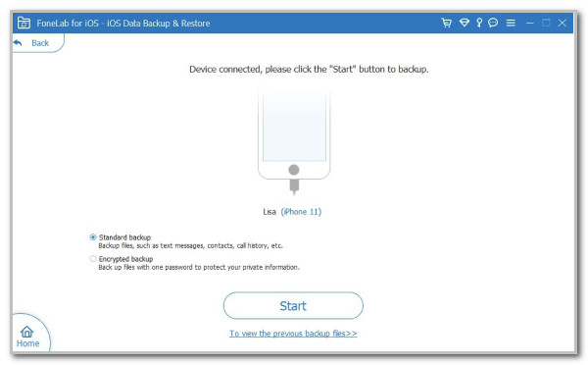Screen dimensions: 588x365
Task: Open the shopping cart purchase icon
Action: (446, 23)
